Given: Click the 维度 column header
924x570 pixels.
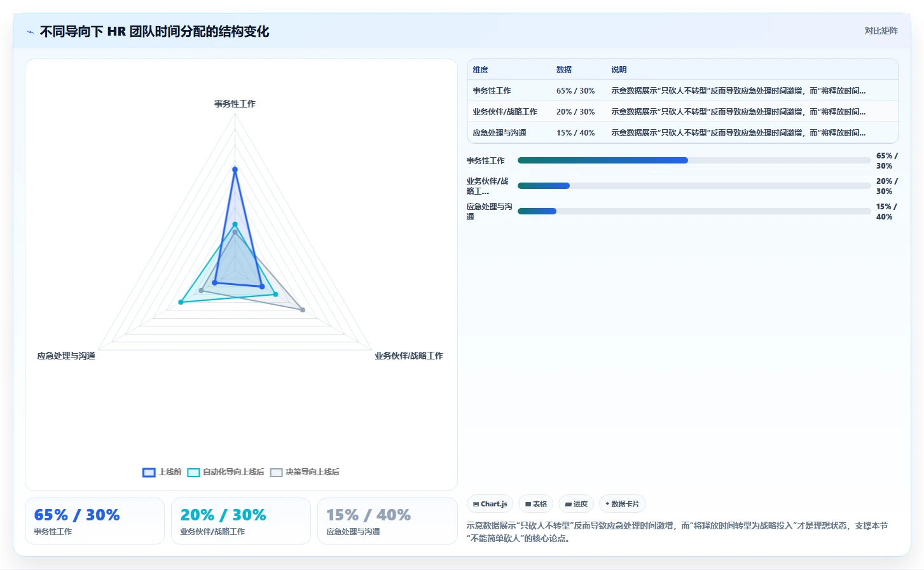Looking at the screenshot, I should [x=481, y=70].
